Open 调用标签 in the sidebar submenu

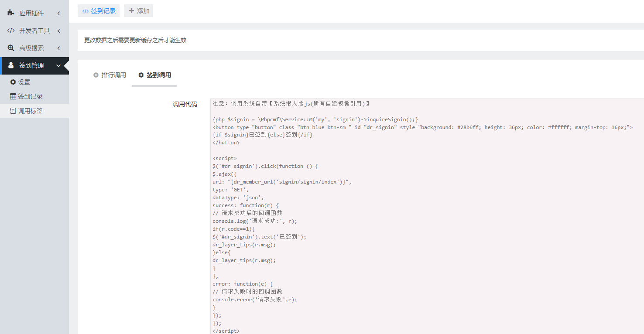coord(34,111)
